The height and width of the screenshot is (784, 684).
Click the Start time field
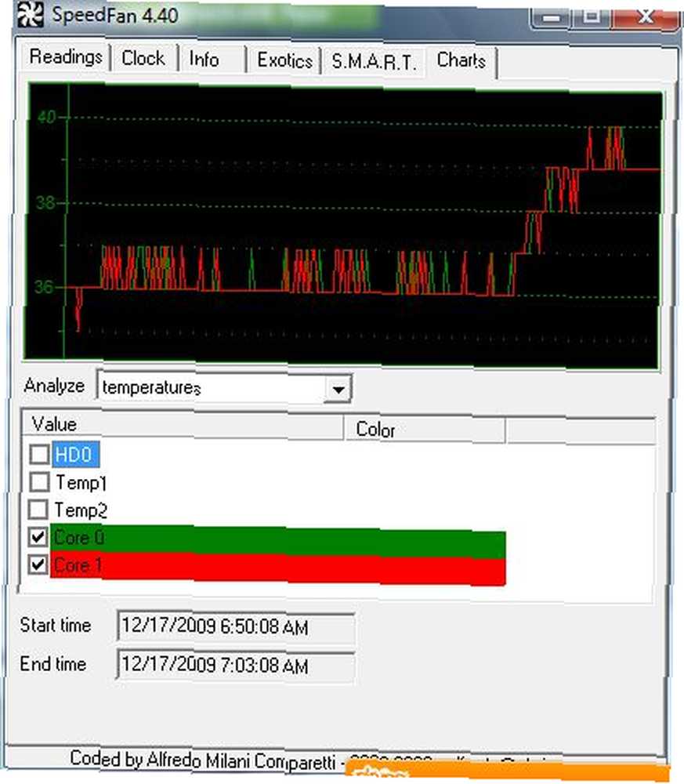tap(236, 626)
